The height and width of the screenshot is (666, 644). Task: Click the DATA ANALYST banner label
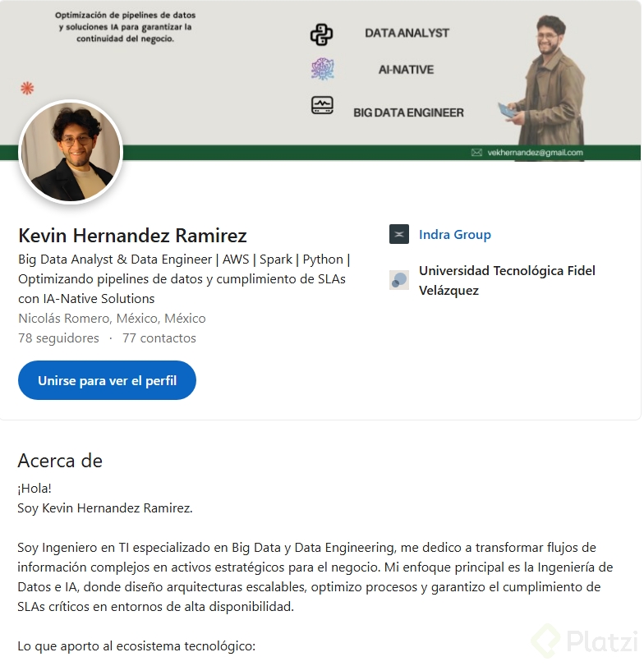click(407, 34)
